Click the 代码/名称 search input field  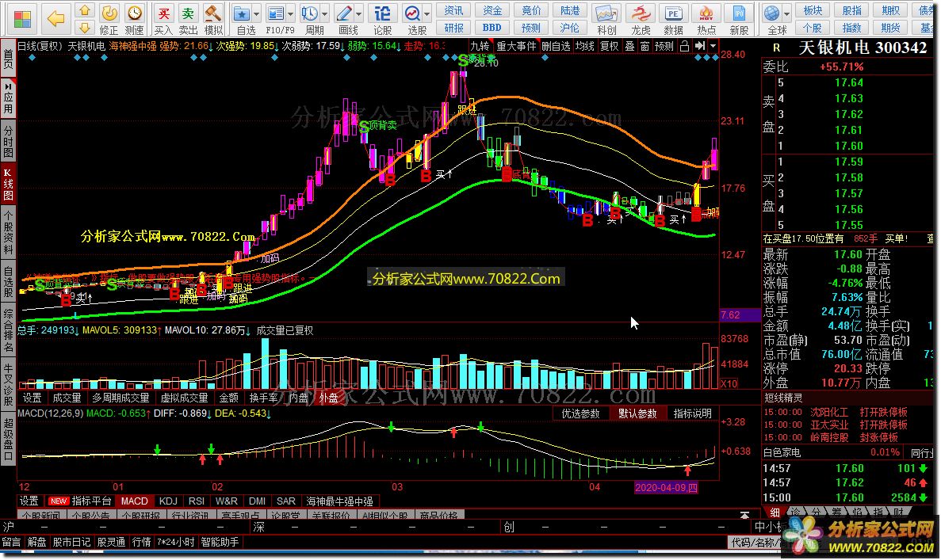(756, 542)
